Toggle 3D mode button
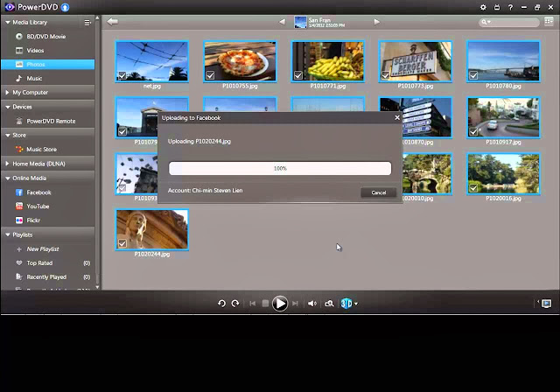Image resolution: width=560 pixels, height=392 pixels. tap(346, 304)
